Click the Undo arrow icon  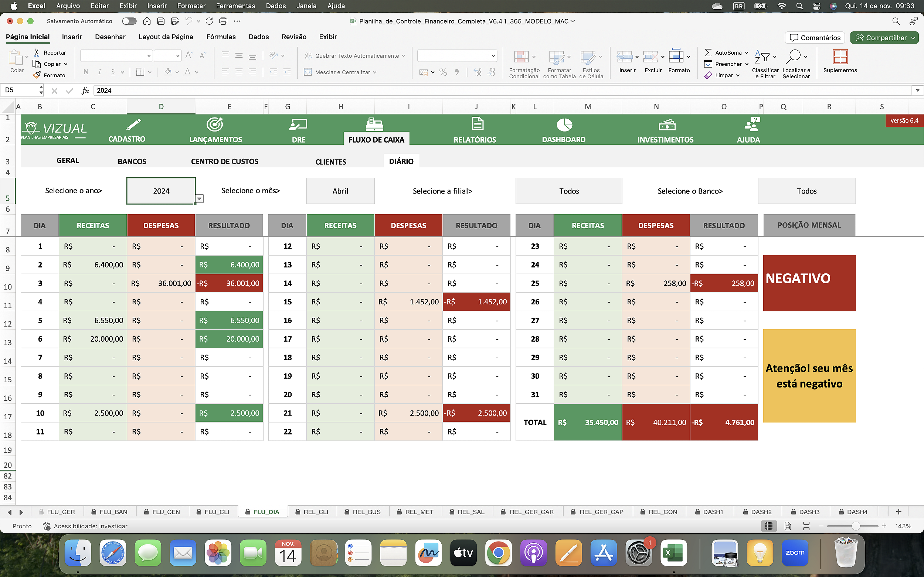pos(188,21)
